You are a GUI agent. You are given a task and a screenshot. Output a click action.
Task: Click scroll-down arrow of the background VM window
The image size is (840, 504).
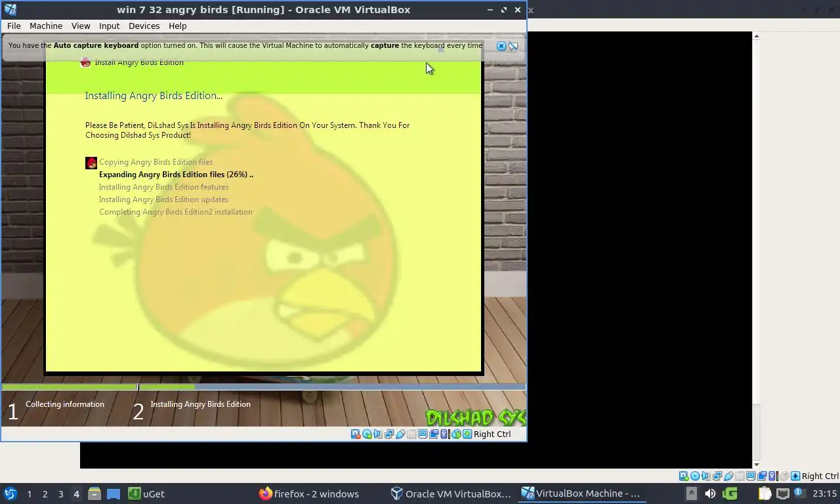tap(756, 465)
